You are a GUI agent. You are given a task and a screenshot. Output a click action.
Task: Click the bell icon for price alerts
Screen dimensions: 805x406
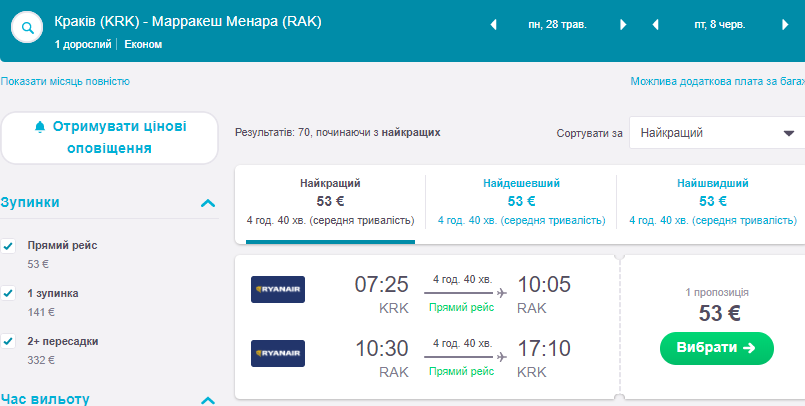pyautogui.click(x=40, y=127)
